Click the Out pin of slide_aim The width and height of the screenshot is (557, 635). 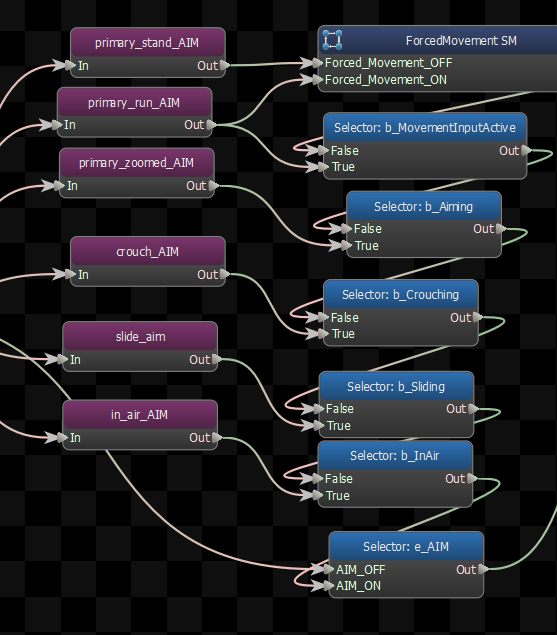click(x=217, y=359)
